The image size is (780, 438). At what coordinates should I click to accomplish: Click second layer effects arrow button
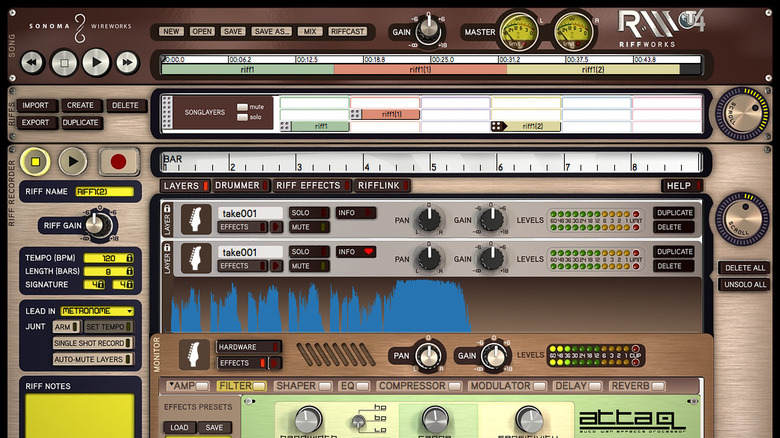[276, 266]
